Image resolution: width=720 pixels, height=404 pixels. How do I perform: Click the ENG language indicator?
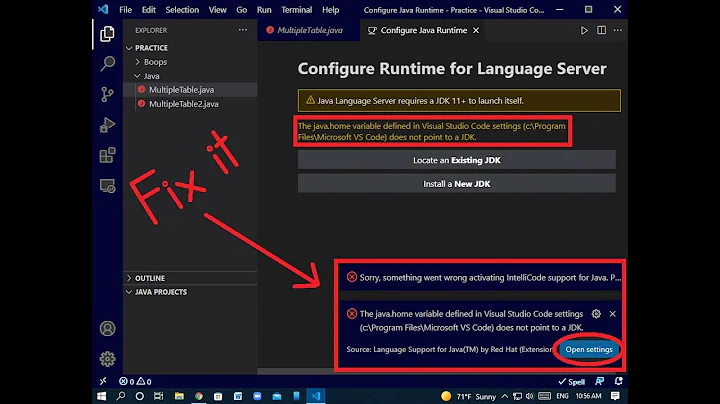(x=562, y=396)
